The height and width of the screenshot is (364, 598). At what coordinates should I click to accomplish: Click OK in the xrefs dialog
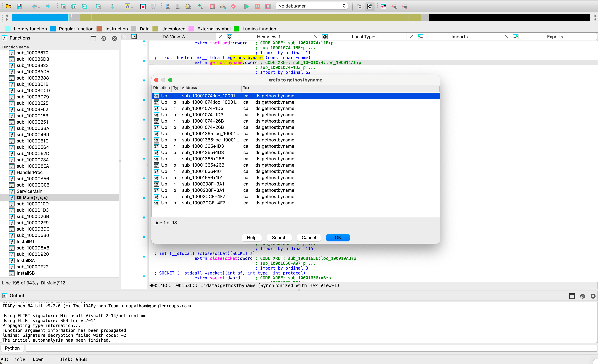point(338,238)
